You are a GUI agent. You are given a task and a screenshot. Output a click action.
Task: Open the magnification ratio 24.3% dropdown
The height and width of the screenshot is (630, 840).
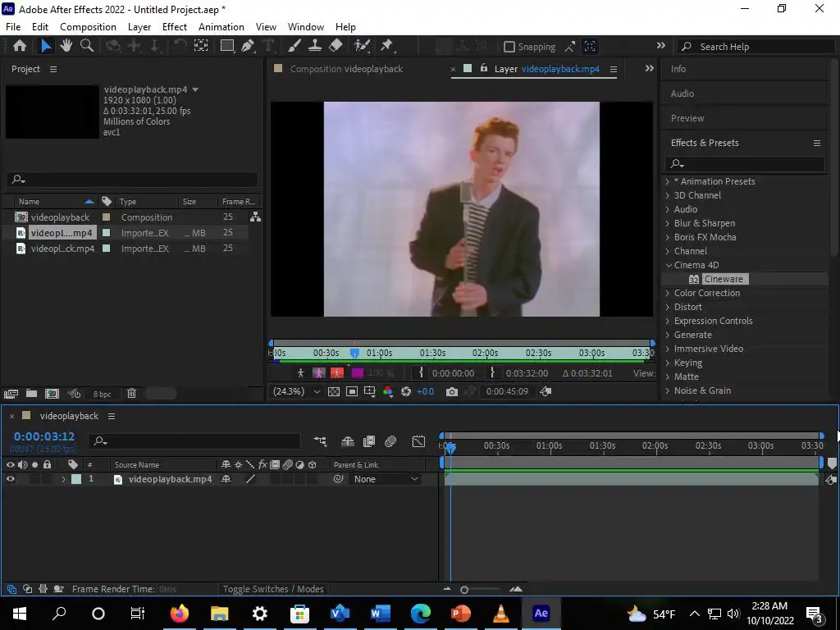(x=296, y=391)
